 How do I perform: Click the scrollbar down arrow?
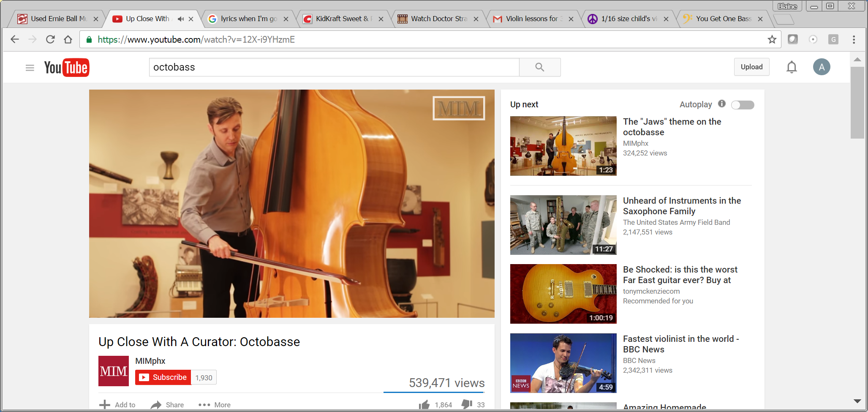(857, 401)
